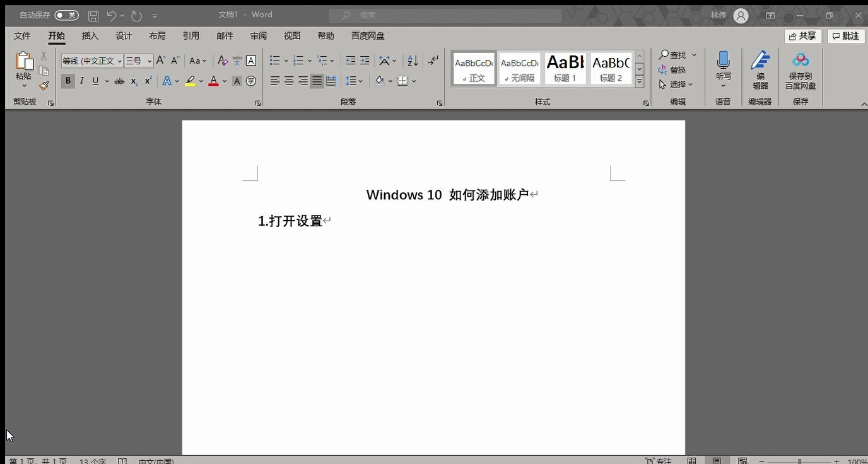The height and width of the screenshot is (464, 868).
Task: Decrease paragraph indent
Action: [350, 61]
